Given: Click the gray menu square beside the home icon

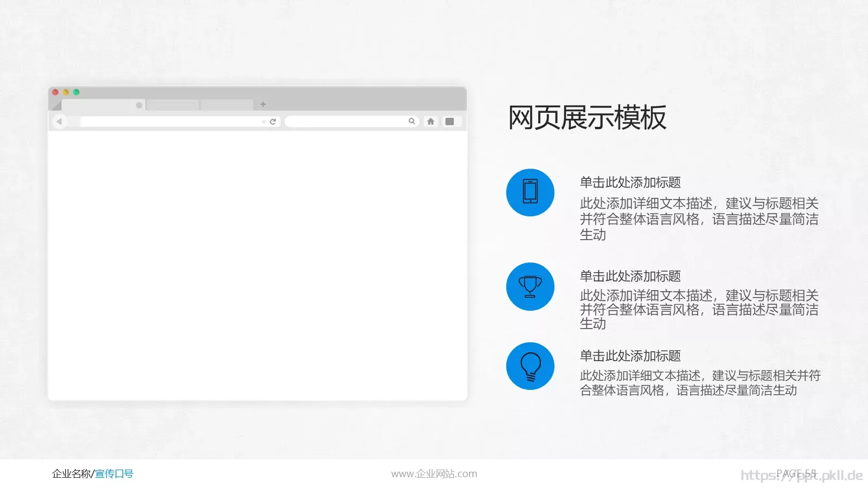Looking at the screenshot, I should tap(450, 121).
